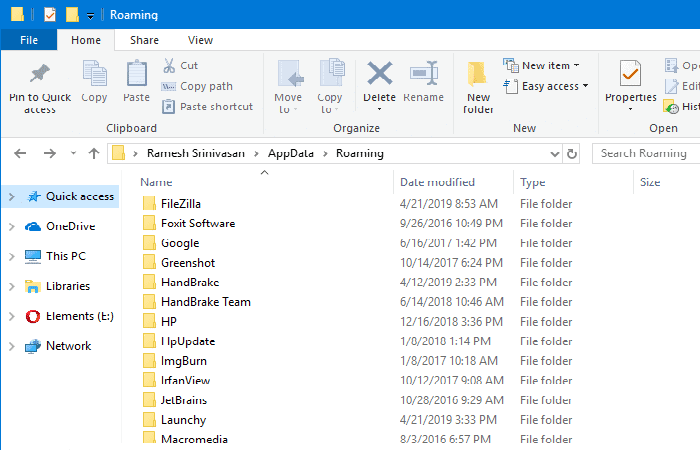The width and height of the screenshot is (700, 450).
Task: Open Customize Quick Access Toolbar dropdown
Action: click(91, 16)
